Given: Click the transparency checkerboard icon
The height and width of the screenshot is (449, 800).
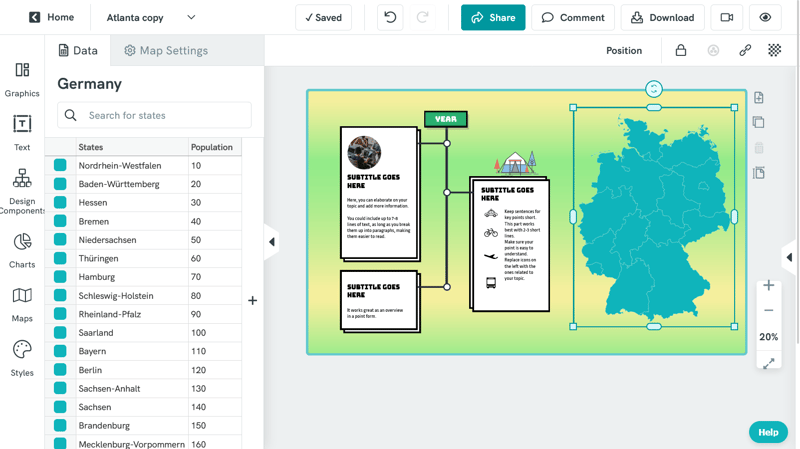Looking at the screenshot, I should click(x=775, y=50).
